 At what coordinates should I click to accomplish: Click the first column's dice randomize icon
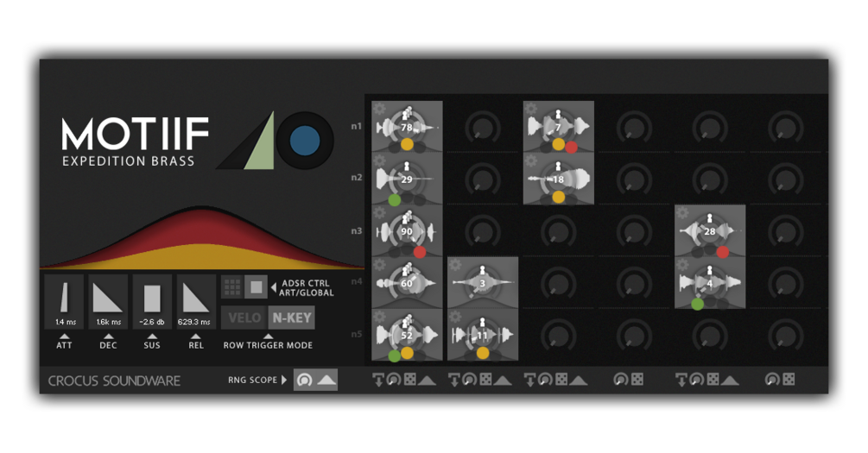410,380
